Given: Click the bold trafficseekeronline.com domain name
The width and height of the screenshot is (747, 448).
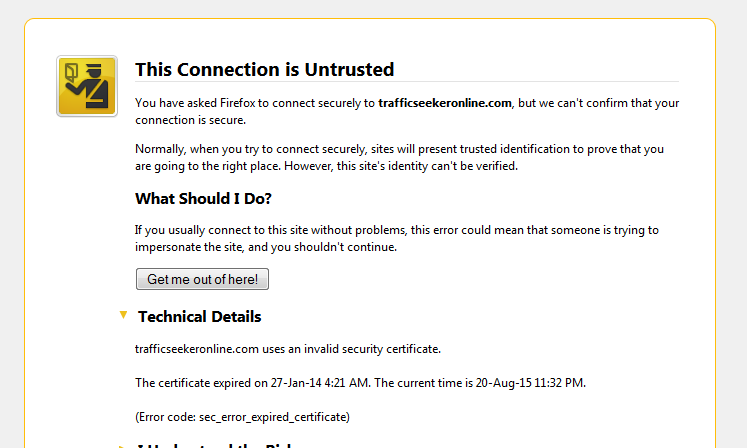Looking at the screenshot, I should tap(445, 103).
